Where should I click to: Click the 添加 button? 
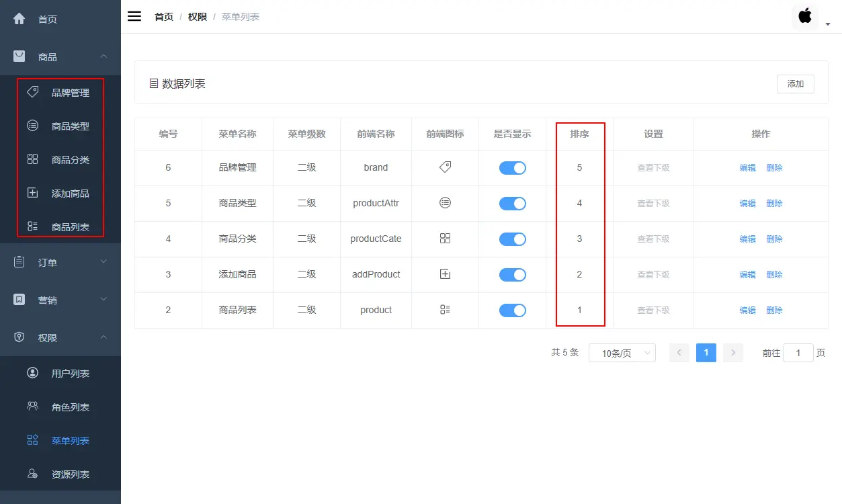click(x=796, y=84)
